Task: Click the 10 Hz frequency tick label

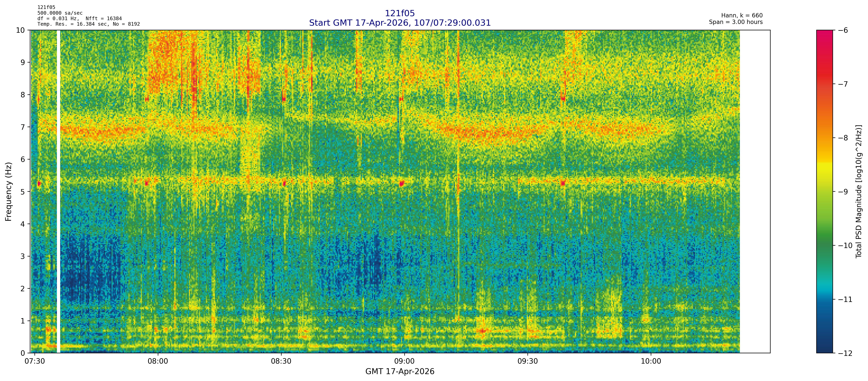Action: [20, 30]
